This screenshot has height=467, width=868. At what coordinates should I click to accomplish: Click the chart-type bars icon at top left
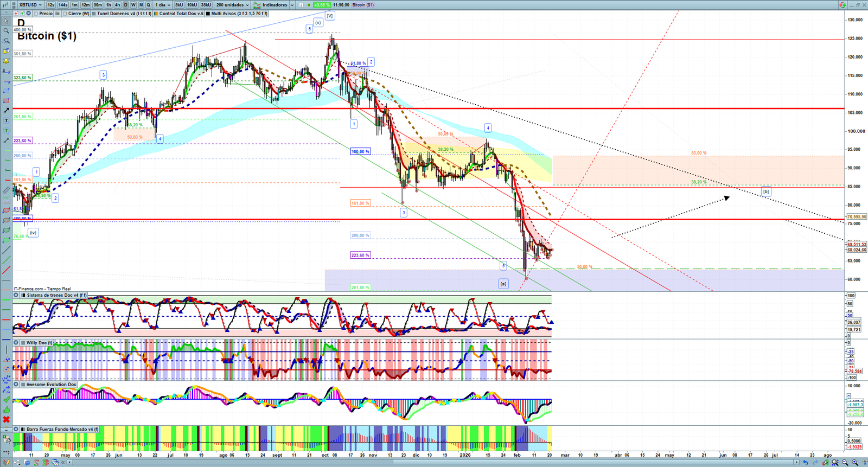pyautogui.click(x=6, y=5)
